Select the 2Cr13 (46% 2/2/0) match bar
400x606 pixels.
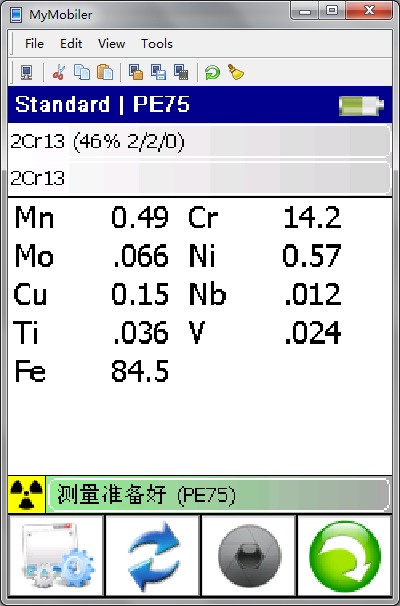point(199,142)
